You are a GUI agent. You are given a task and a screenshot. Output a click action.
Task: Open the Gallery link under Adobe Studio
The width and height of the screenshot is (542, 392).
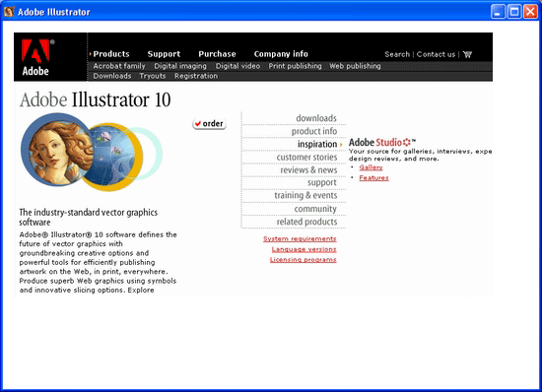[371, 167]
